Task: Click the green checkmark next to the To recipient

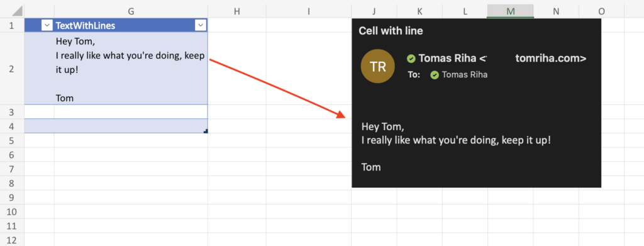Action: click(x=434, y=75)
